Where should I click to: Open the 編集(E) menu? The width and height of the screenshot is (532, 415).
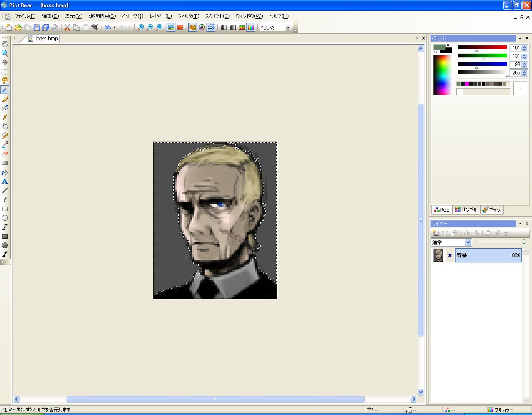[50, 16]
